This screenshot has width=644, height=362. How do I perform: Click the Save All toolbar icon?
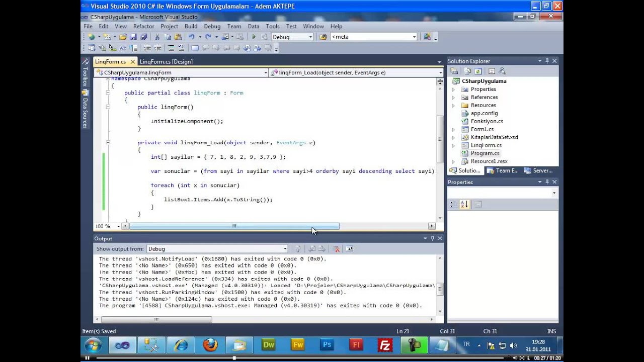144,37
